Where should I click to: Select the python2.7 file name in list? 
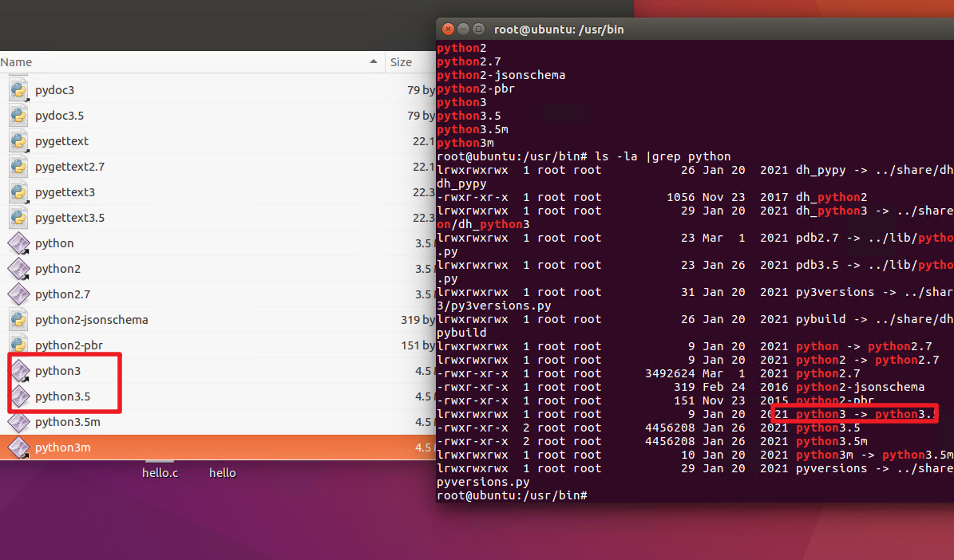click(62, 294)
